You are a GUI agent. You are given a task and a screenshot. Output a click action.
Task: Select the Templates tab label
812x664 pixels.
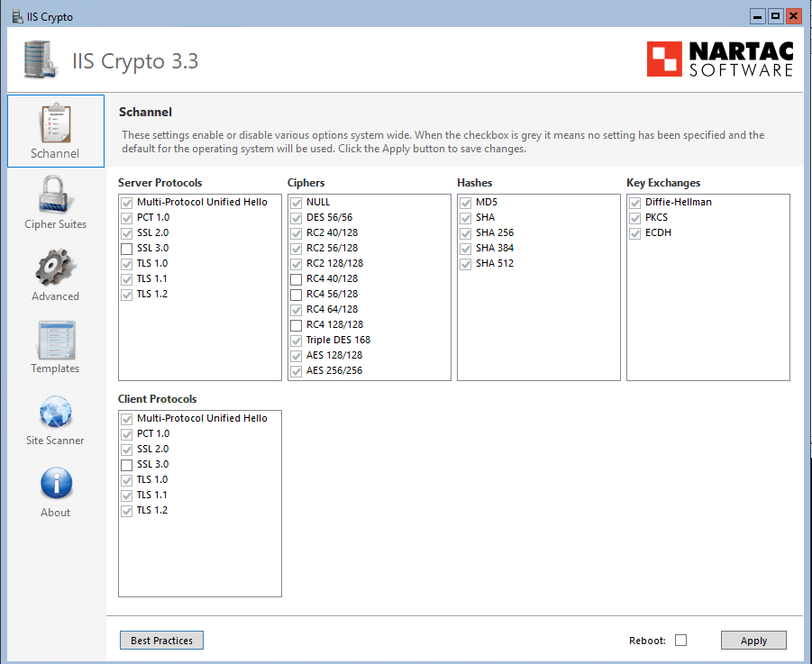[x=55, y=368]
